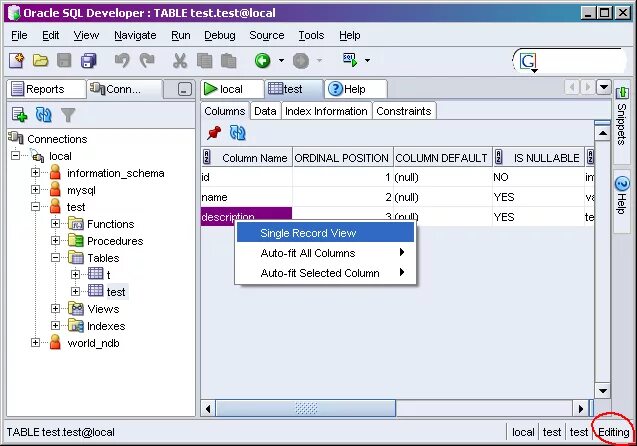Click the sort icon beside Column Name

(x=206, y=157)
